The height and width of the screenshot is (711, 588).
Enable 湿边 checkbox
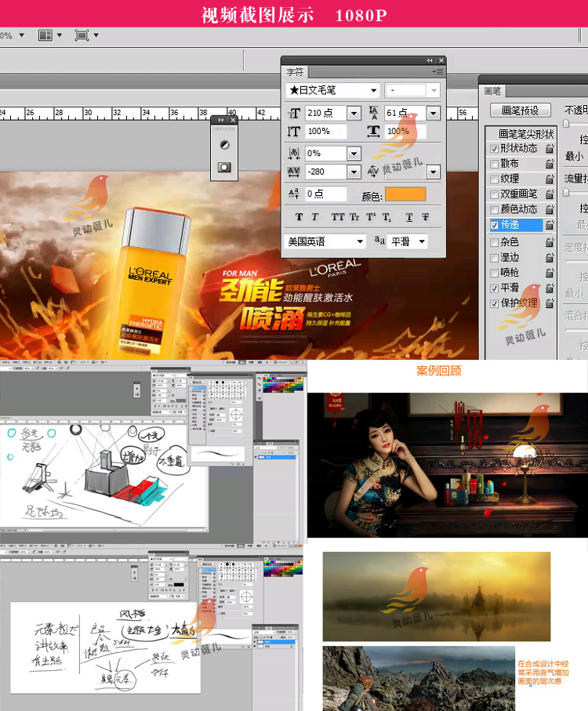click(x=494, y=258)
